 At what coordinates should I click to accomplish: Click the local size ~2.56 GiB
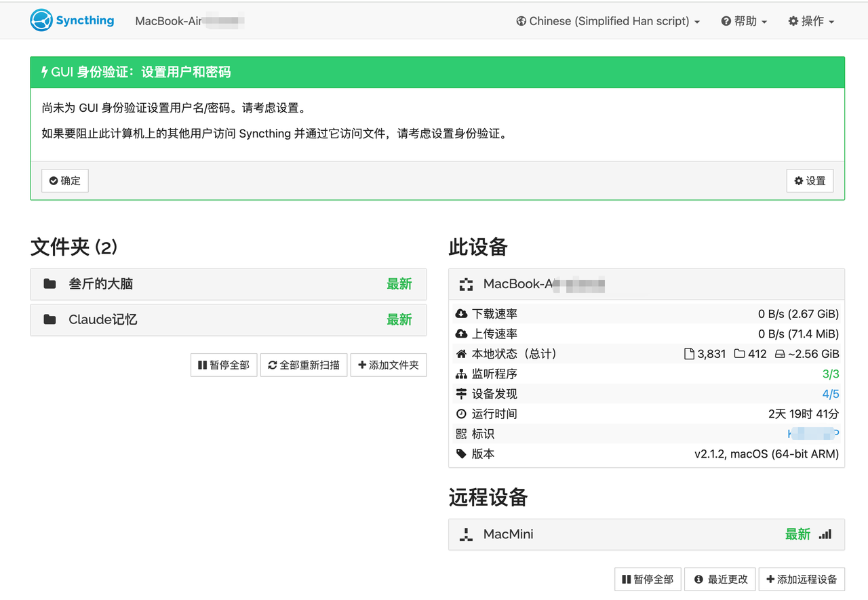pos(813,354)
